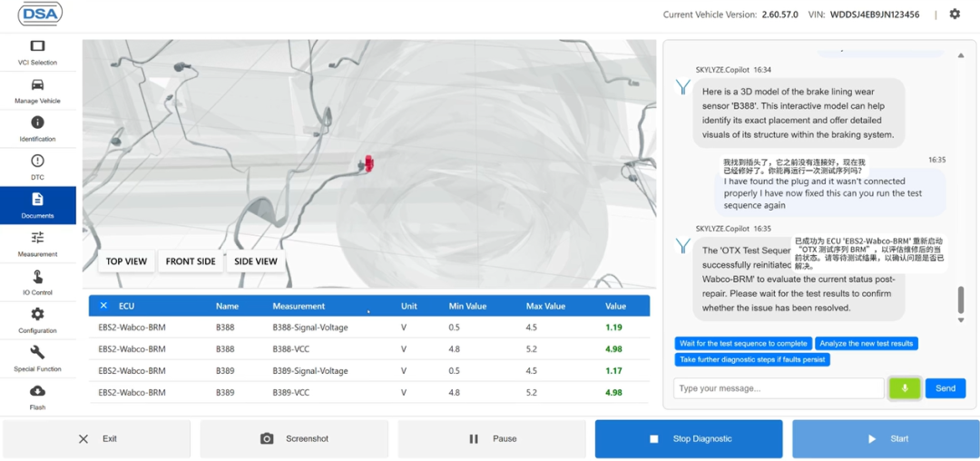Go to Identification page
980x461 pixels.
pyautogui.click(x=37, y=129)
